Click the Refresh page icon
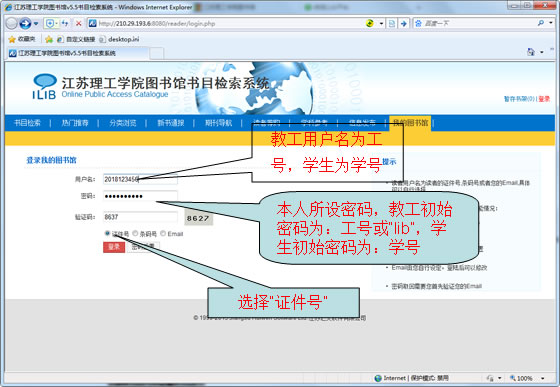560x387 pixels. click(x=65, y=24)
